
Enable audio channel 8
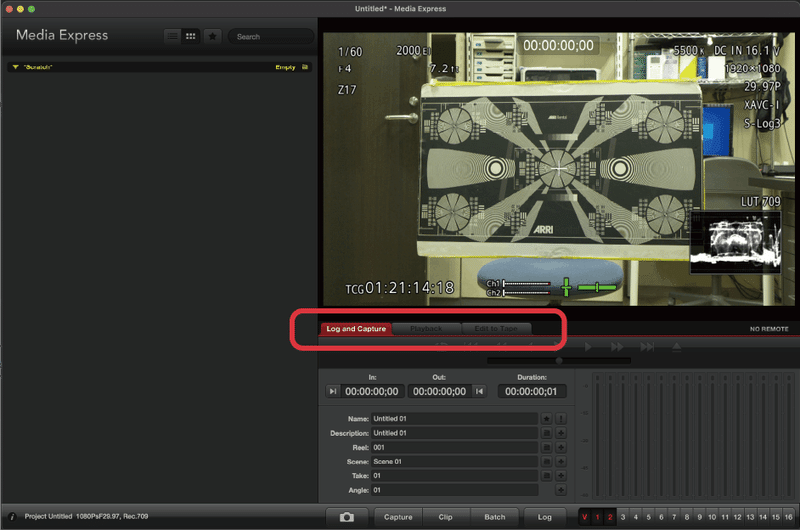[687, 517]
